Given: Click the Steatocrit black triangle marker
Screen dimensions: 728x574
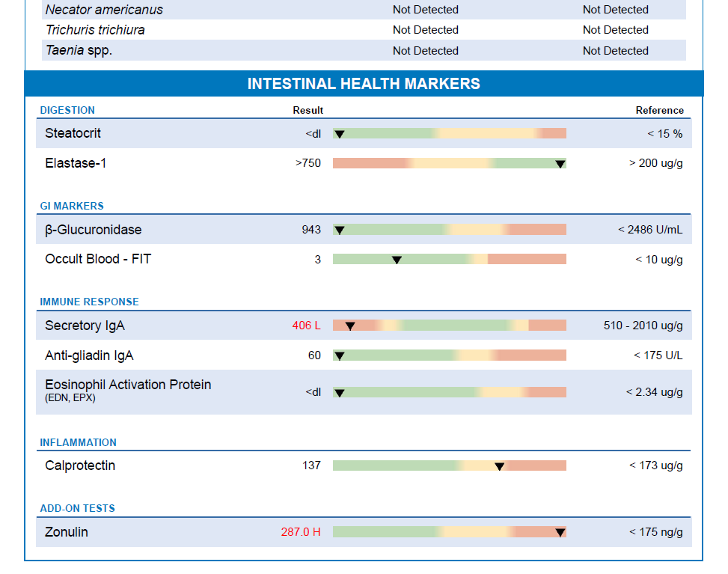Looking at the screenshot, I should pos(339,134).
